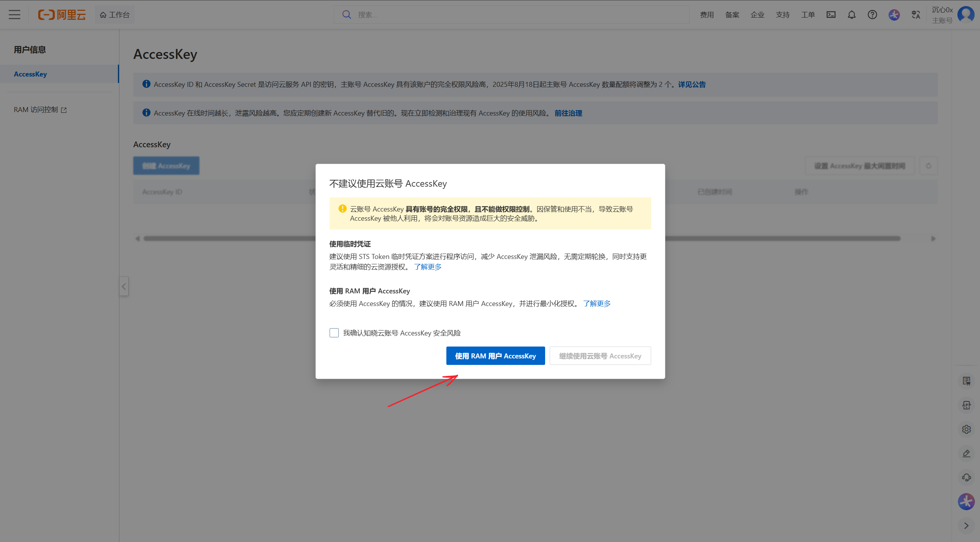This screenshot has width=980, height=542.
Task: Open customer service headset icon
Action: click(966, 477)
